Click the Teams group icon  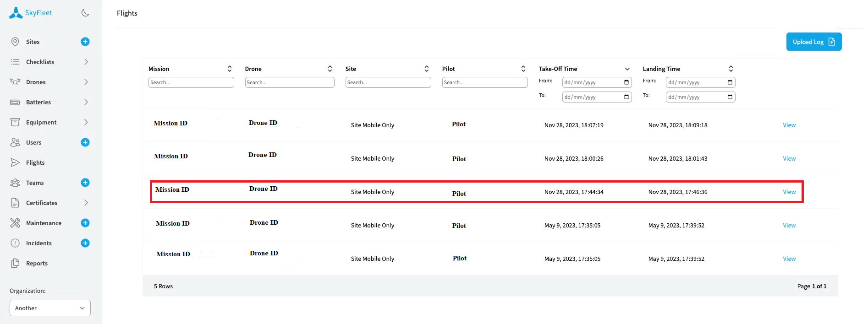[15, 183]
